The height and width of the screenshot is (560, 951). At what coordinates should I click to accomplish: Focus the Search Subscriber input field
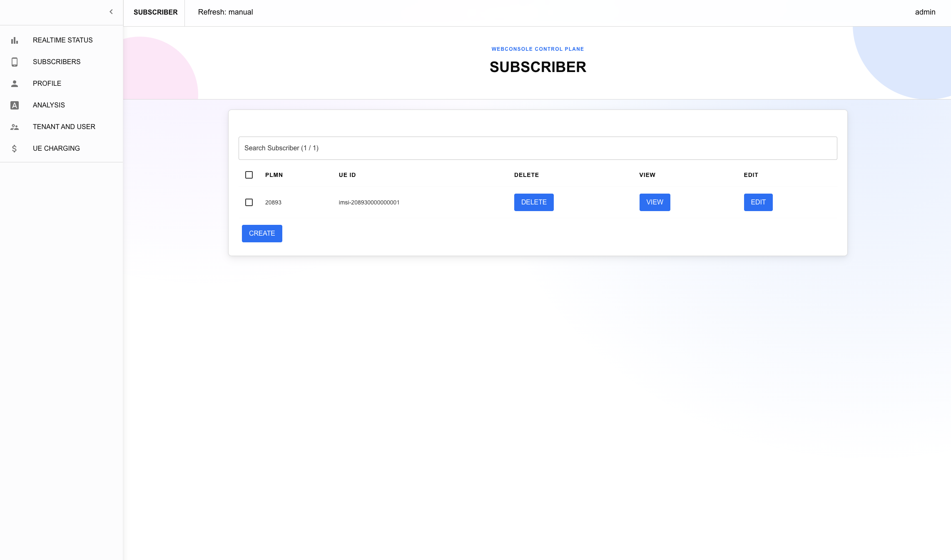click(538, 148)
